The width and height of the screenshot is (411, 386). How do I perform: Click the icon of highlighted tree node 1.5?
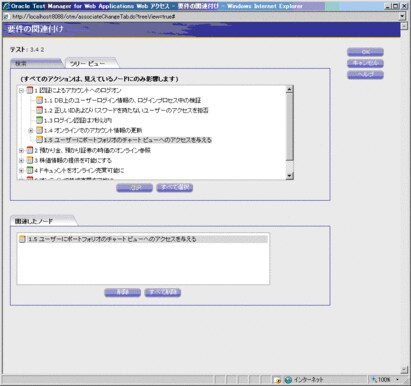tap(39, 140)
